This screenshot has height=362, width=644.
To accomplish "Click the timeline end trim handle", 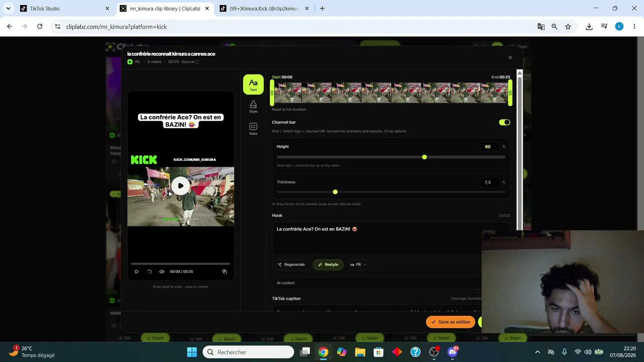I will point(510,93).
